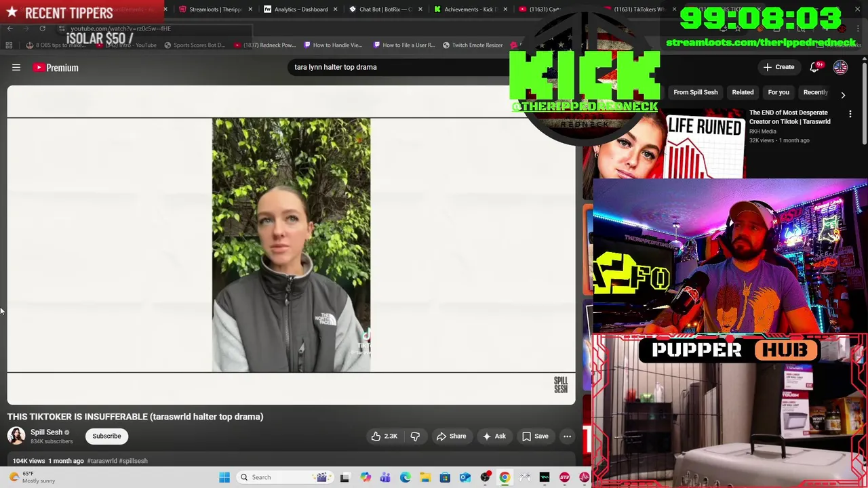This screenshot has width=868, height=488.
Task: Open the Ask AI feature
Action: tap(494, 436)
